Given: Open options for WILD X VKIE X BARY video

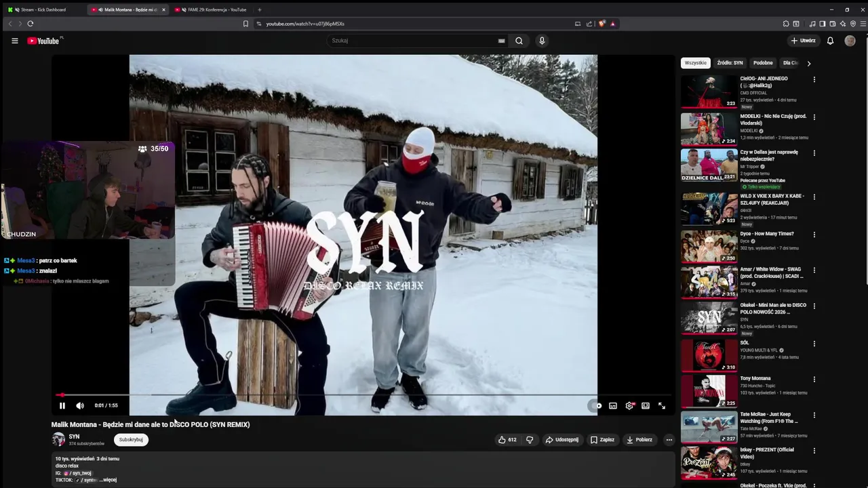Looking at the screenshot, I should 814,197.
